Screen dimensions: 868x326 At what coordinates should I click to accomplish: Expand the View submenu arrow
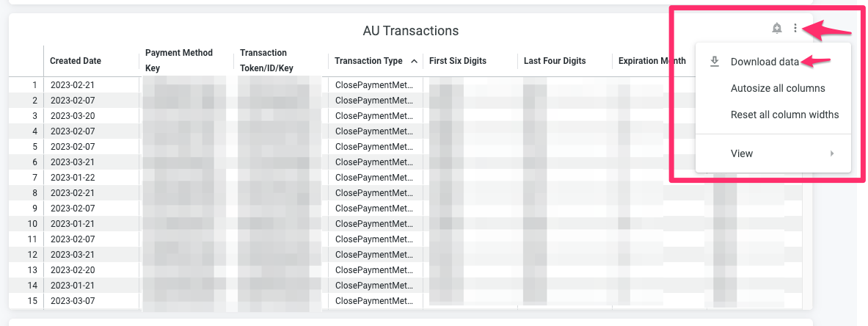pyautogui.click(x=832, y=153)
